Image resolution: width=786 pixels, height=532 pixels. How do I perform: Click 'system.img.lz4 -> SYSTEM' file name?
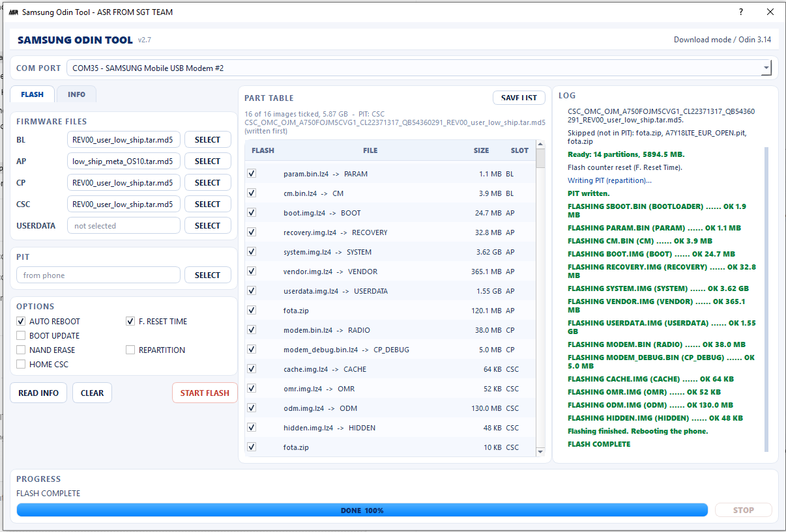click(x=327, y=252)
